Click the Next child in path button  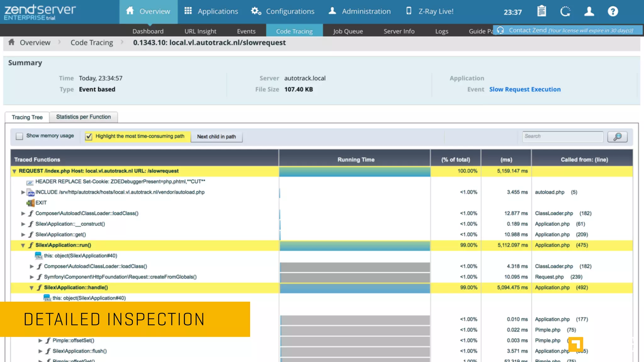tap(216, 137)
